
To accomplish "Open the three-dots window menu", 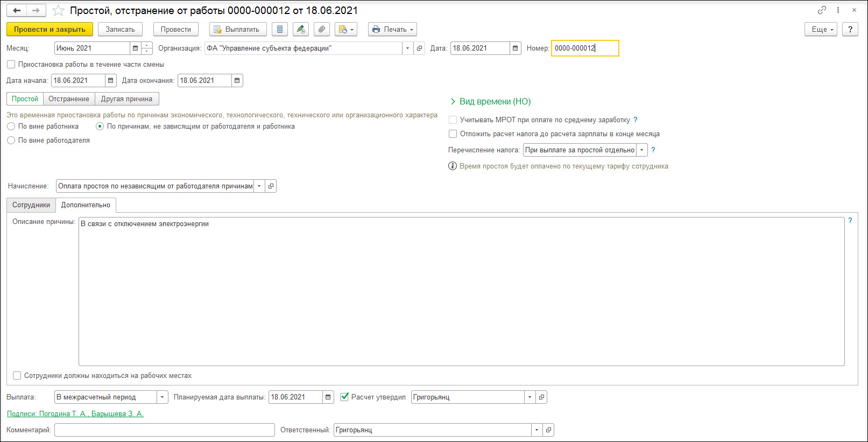I will pyautogui.click(x=838, y=10).
